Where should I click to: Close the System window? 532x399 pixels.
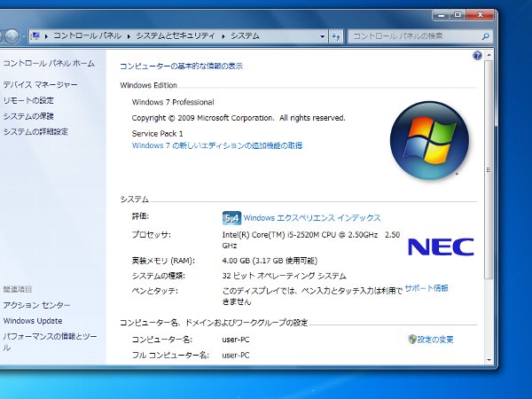coord(480,15)
